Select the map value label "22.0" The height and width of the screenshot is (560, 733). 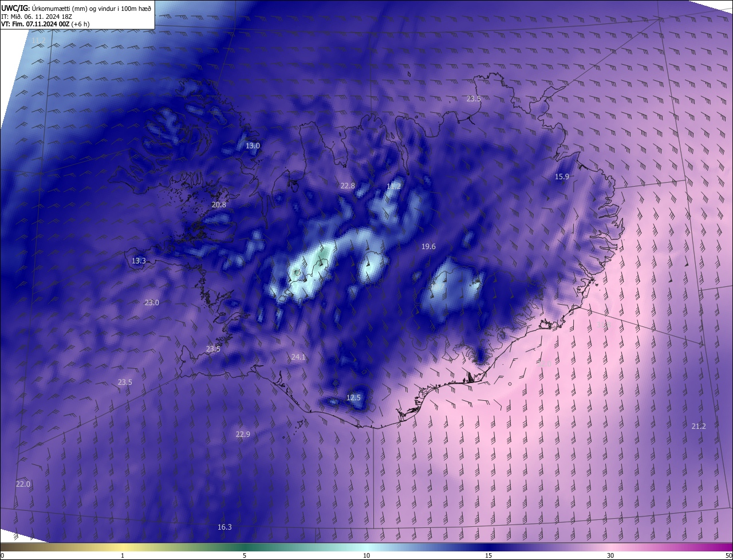pyautogui.click(x=23, y=484)
